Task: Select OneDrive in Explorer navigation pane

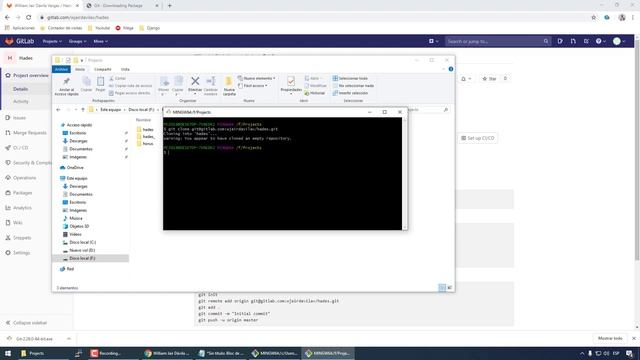Action: tap(72, 168)
